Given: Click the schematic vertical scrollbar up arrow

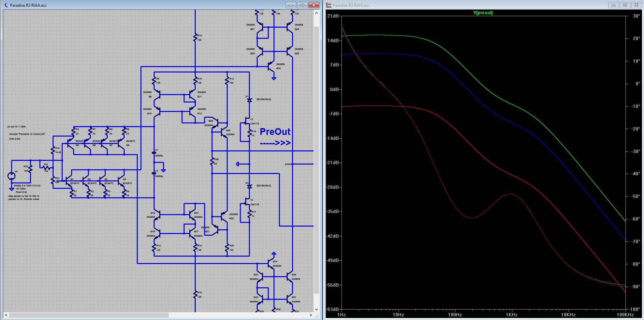Looking at the screenshot, I should coord(316,13).
